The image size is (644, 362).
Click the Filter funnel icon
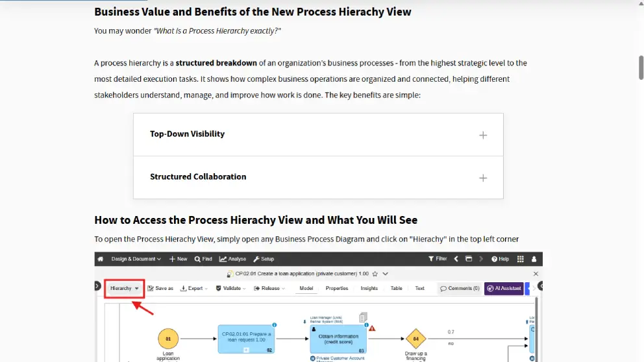(x=432, y=259)
